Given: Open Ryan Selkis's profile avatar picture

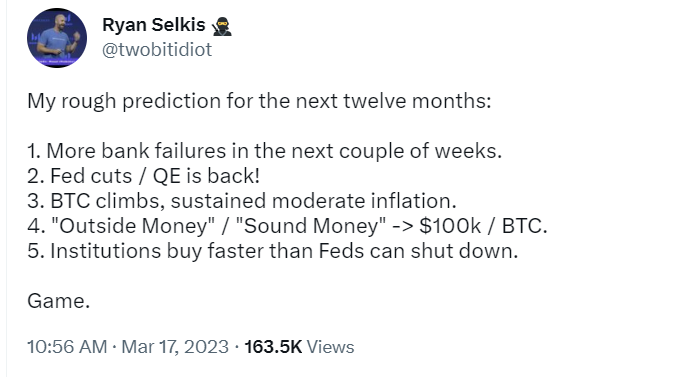Looking at the screenshot, I should 57,38.
